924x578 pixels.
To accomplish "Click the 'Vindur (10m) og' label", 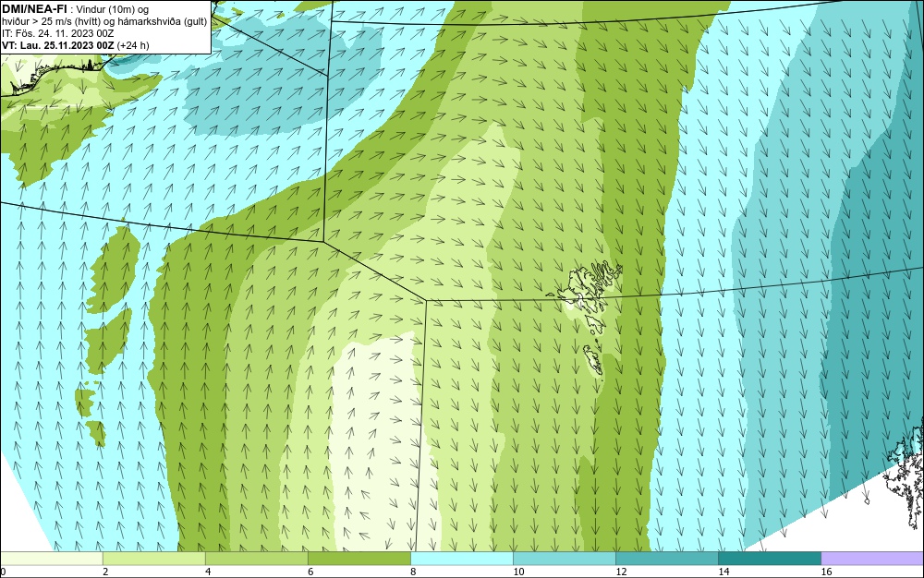I will tap(113, 9).
